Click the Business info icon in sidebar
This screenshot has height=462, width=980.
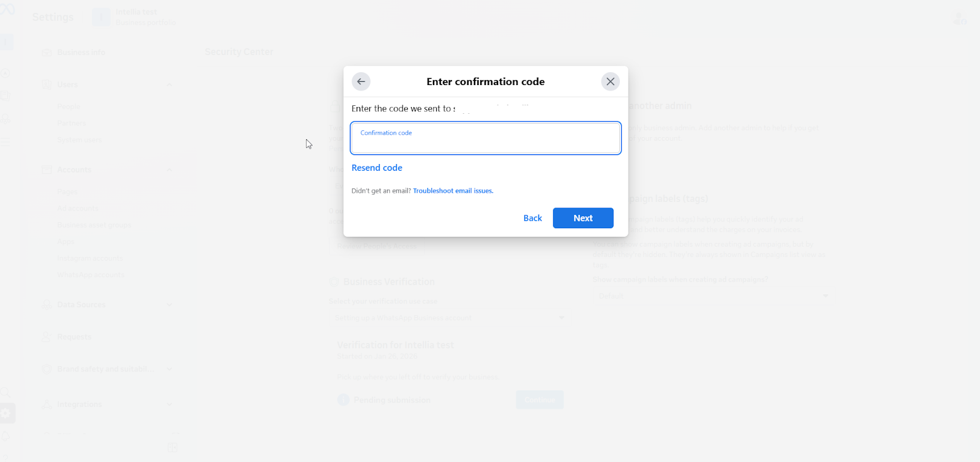pos(47,53)
